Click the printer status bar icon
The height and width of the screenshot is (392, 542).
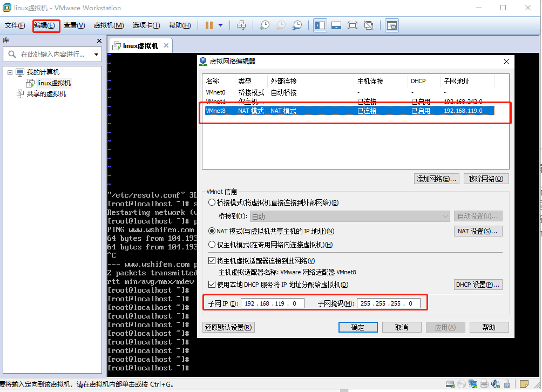coord(484,384)
